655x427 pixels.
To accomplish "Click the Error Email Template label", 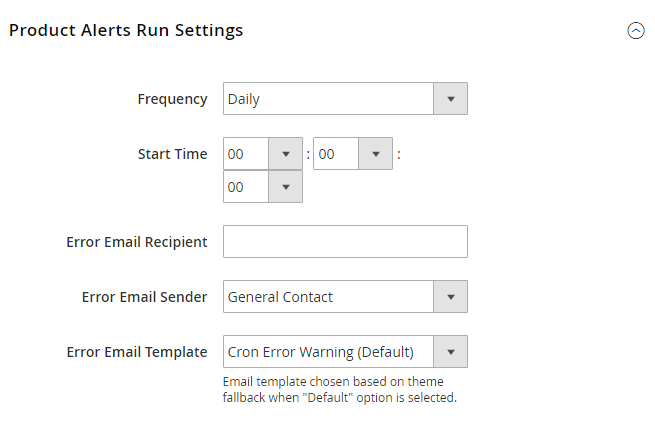I will (x=137, y=352).
